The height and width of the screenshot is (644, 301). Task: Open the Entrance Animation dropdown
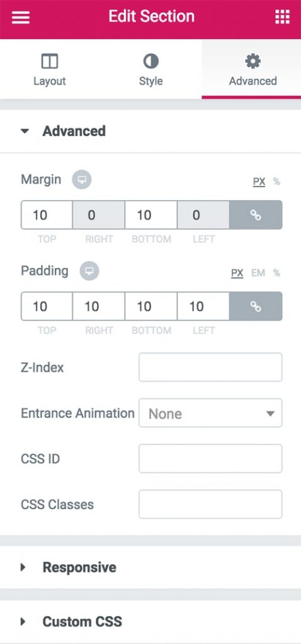[x=210, y=413]
